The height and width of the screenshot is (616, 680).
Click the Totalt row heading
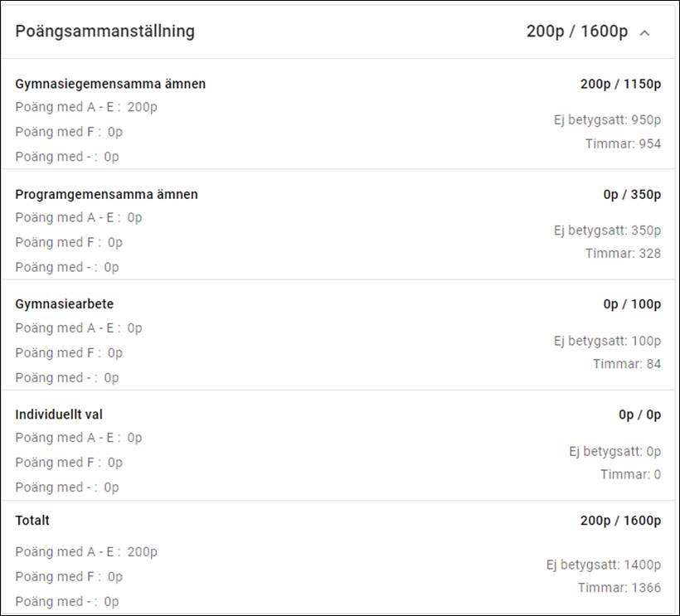pyautogui.click(x=32, y=521)
